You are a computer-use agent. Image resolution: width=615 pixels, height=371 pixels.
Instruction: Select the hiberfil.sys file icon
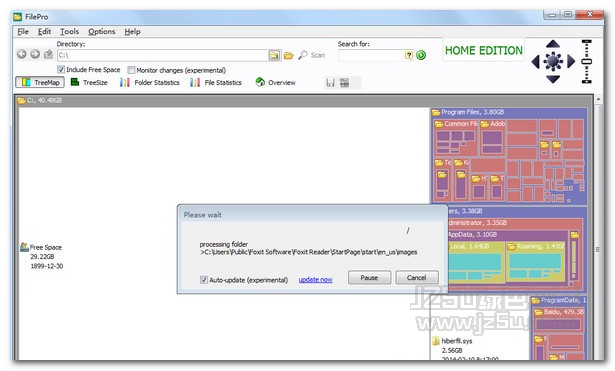436,341
